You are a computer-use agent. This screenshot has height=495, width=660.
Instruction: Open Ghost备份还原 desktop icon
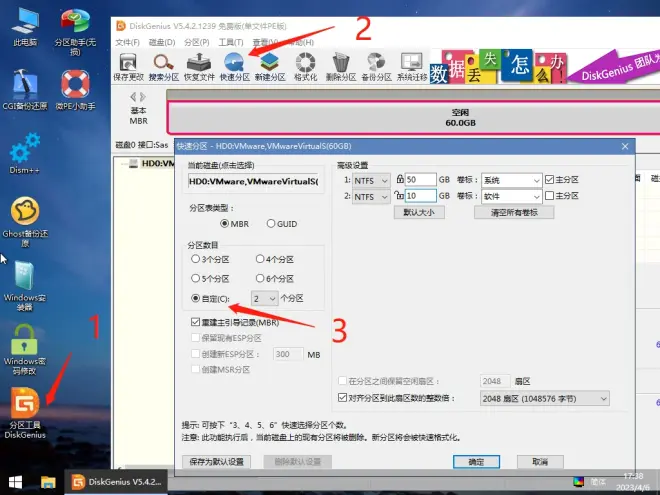point(25,222)
